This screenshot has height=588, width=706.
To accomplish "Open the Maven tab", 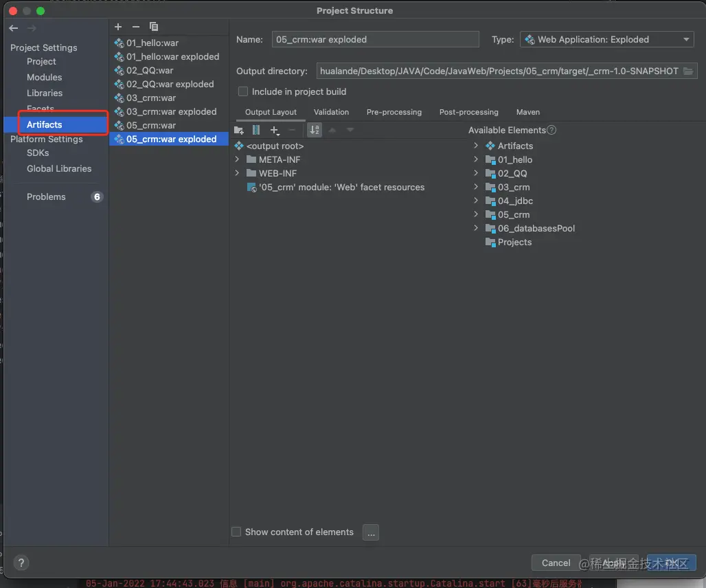I will 527,112.
